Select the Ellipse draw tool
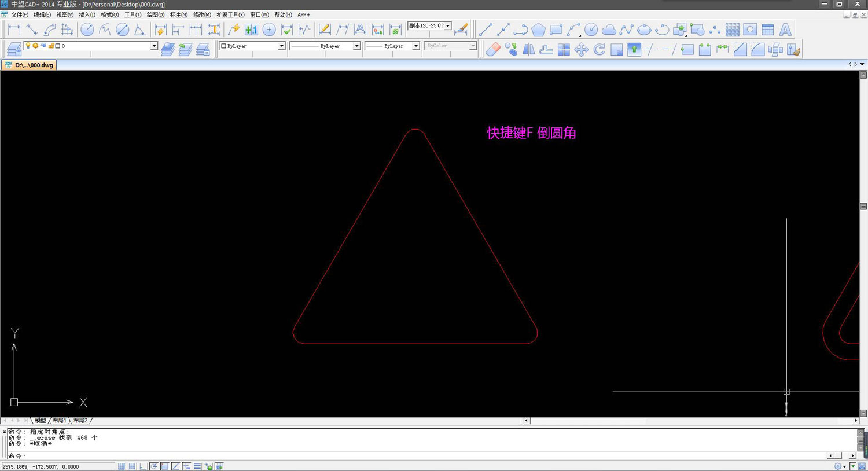Screen dimensions: 868x471 [644, 30]
